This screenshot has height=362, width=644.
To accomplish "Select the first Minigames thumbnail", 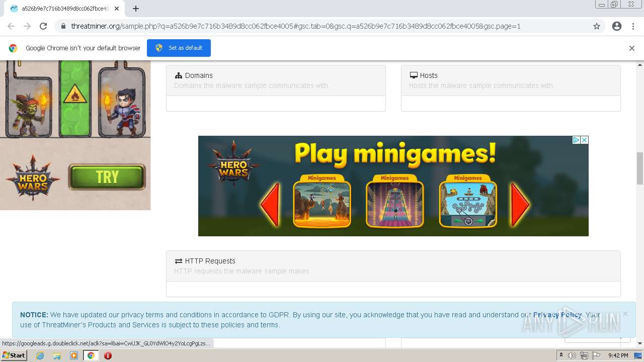I will (322, 201).
